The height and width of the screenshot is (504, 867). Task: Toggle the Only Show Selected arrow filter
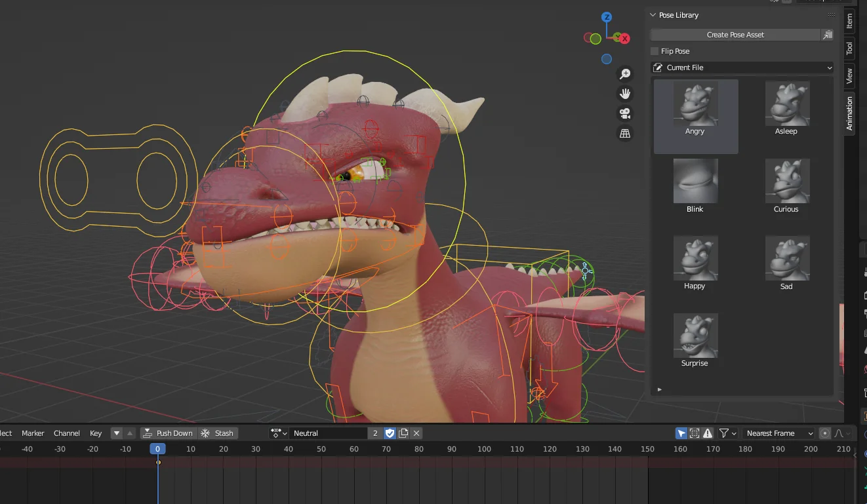(x=681, y=433)
